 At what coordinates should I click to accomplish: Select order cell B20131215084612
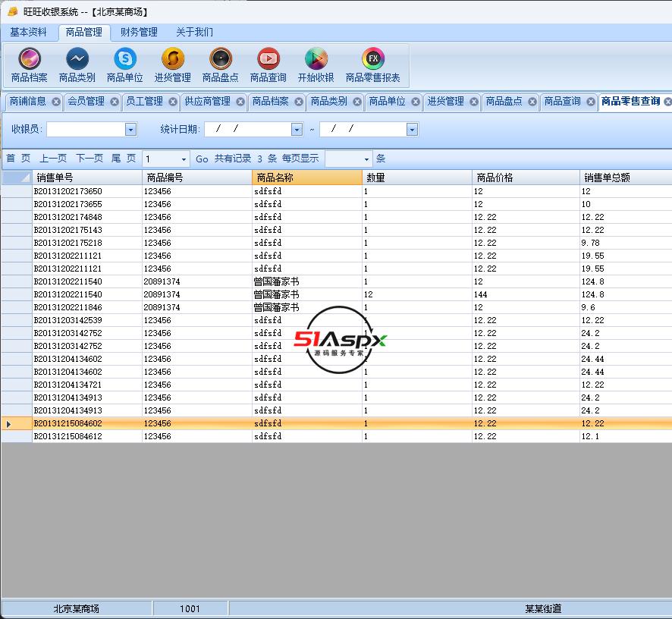(x=87, y=436)
